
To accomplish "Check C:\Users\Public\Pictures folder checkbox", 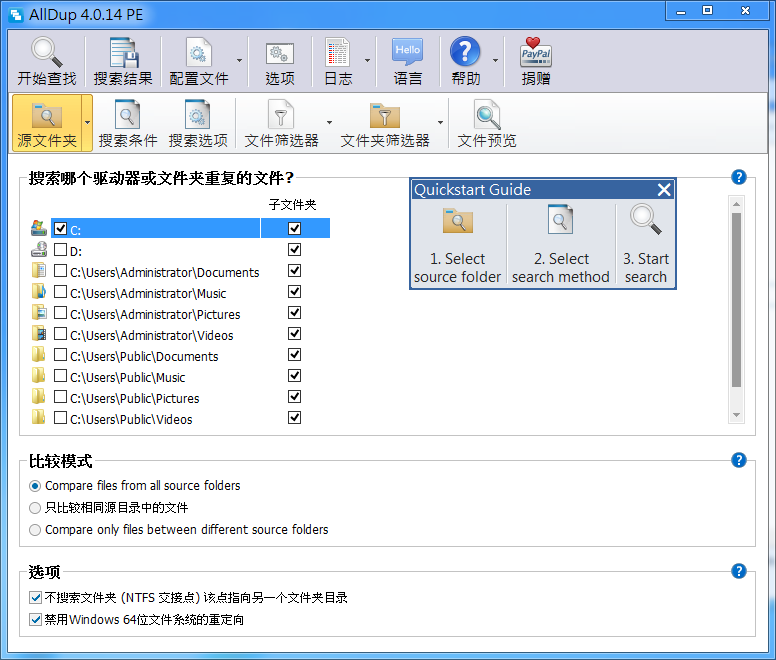I will tap(60, 397).
